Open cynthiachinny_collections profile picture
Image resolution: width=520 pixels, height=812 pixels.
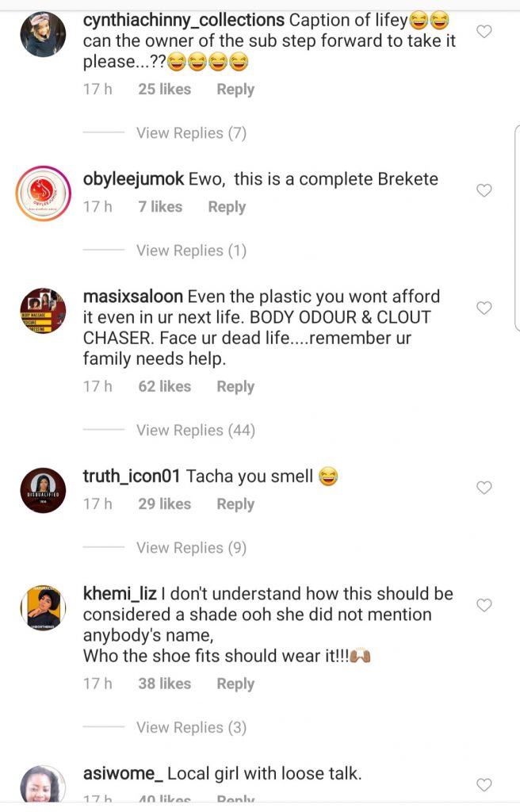pyautogui.click(x=43, y=35)
